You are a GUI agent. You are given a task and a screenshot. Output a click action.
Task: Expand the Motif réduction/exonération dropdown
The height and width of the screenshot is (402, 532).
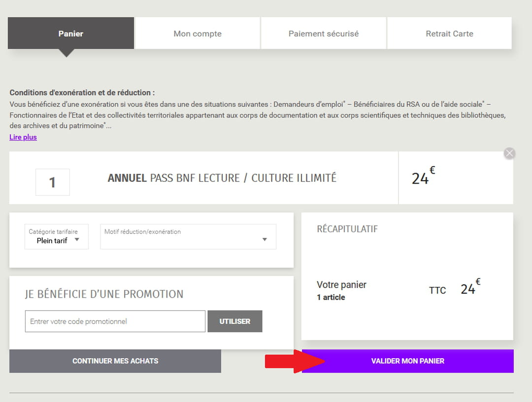pyautogui.click(x=188, y=237)
